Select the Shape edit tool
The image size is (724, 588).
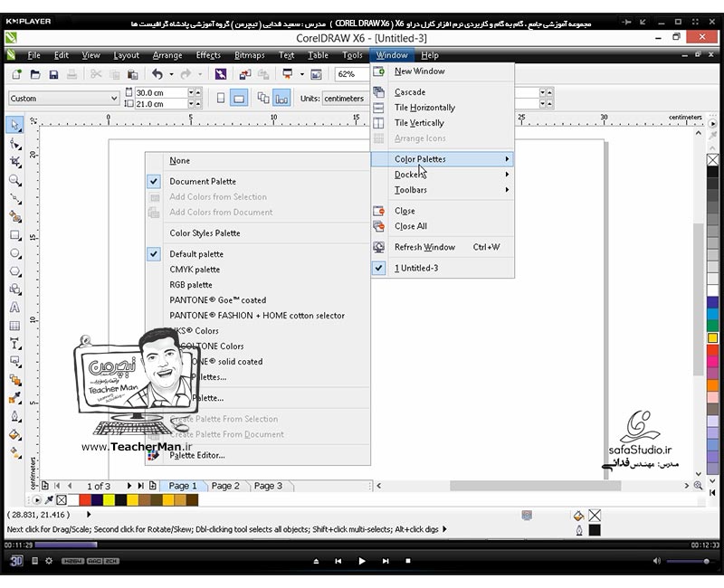click(x=14, y=144)
